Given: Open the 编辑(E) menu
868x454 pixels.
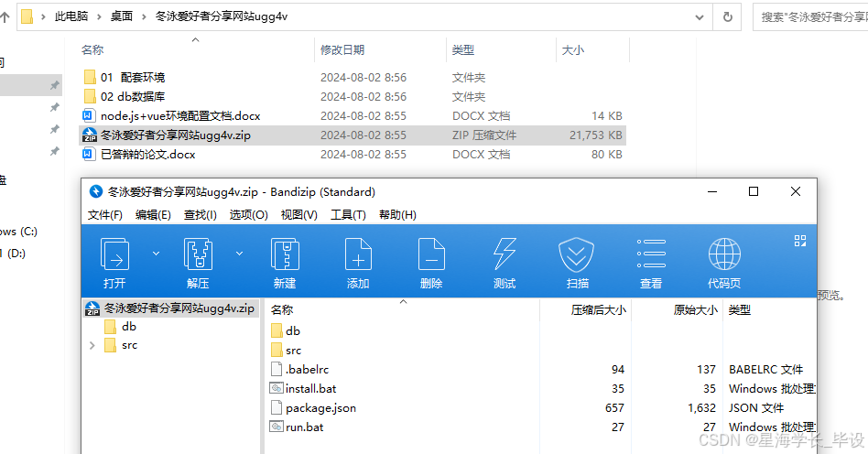Looking at the screenshot, I should [x=153, y=215].
